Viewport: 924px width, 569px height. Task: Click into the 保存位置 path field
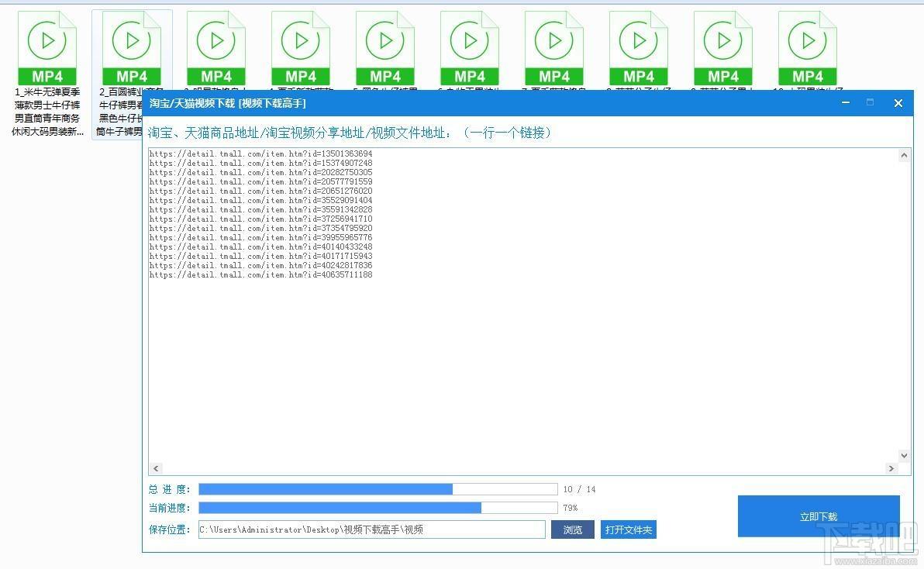372,529
